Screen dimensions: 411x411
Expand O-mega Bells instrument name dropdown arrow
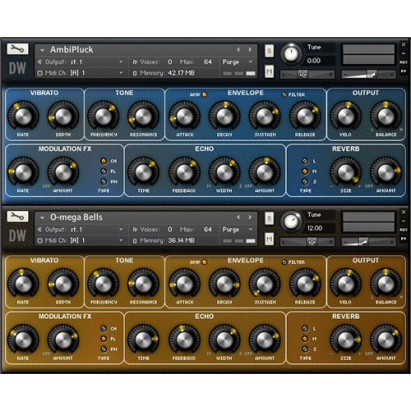tap(42, 218)
